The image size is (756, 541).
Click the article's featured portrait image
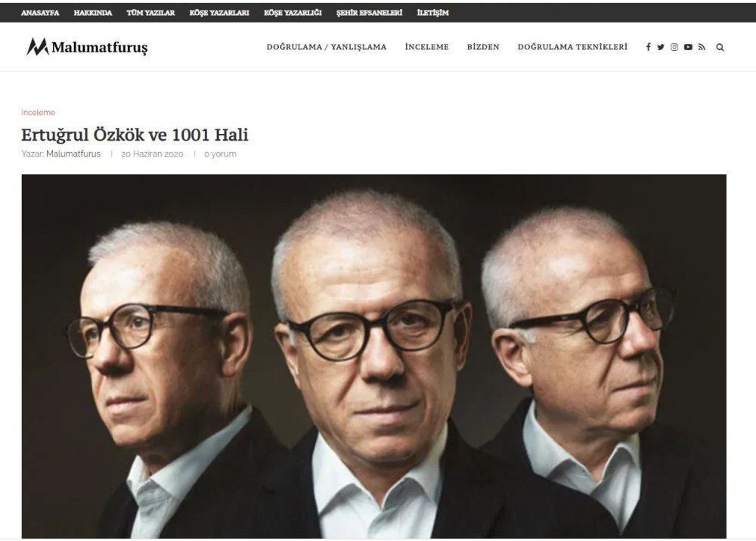[x=373, y=356]
